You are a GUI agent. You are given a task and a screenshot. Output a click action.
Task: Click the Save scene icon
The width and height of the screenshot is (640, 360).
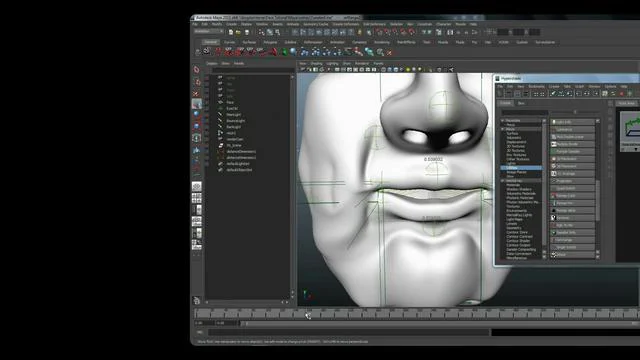coord(247,32)
